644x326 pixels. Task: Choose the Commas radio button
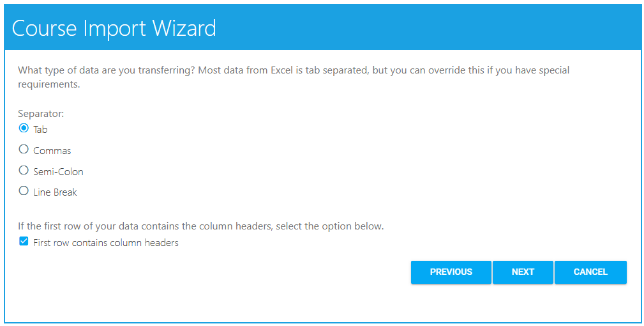click(x=24, y=150)
